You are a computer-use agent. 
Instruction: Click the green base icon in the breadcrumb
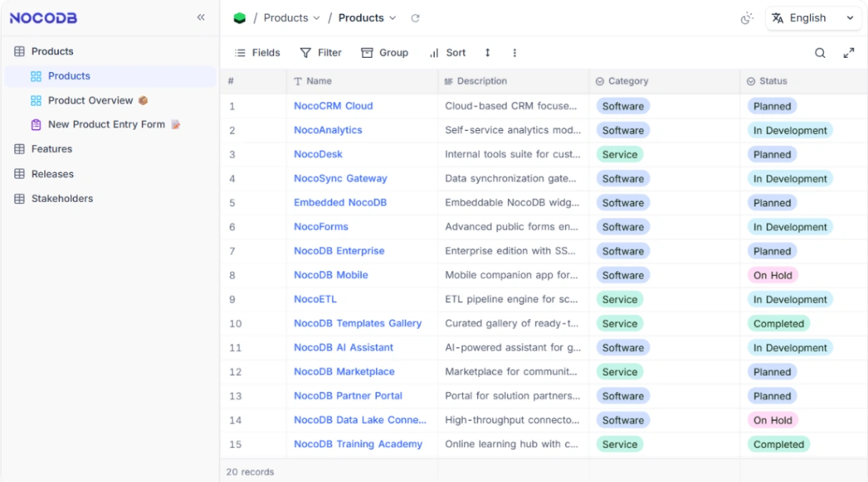pos(238,17)
